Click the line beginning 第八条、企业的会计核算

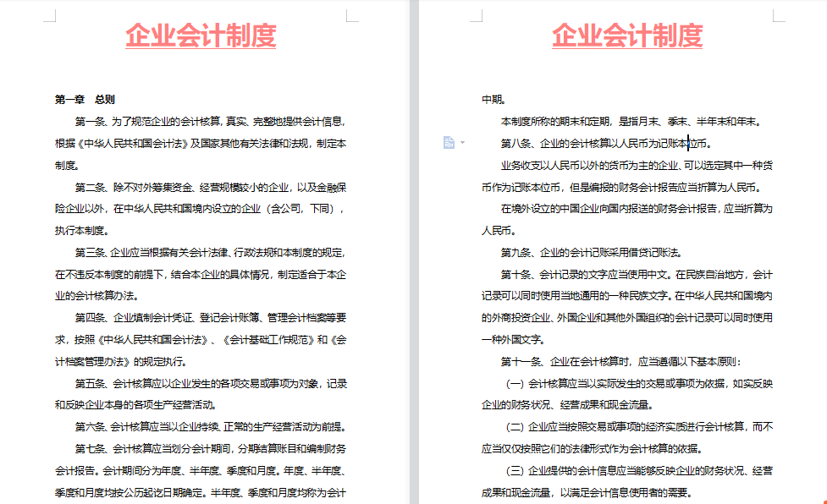[606, 143]
